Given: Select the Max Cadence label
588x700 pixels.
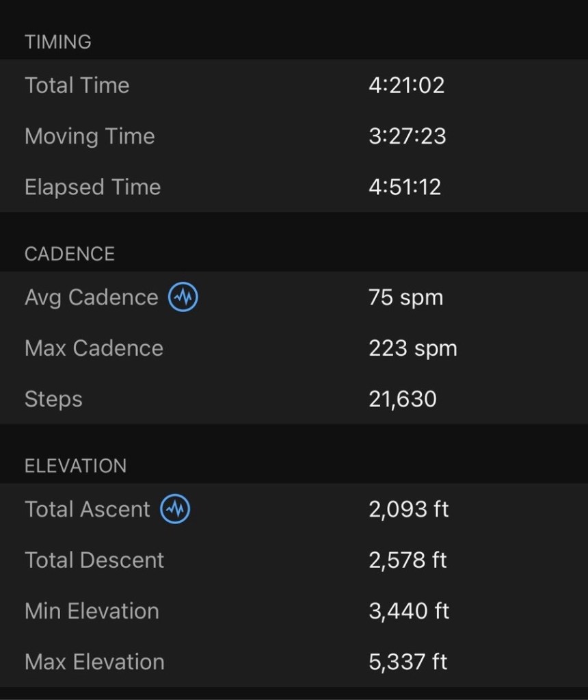Looking at the screenshot, I should [94, 348].
